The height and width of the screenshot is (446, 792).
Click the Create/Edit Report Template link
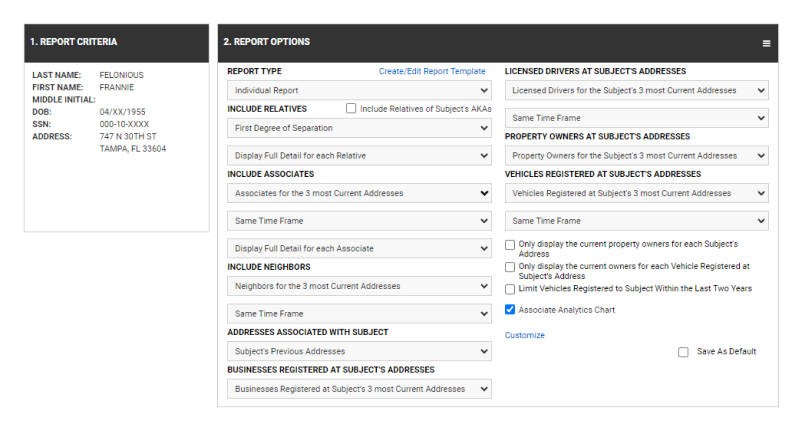[x=432, y=72]
